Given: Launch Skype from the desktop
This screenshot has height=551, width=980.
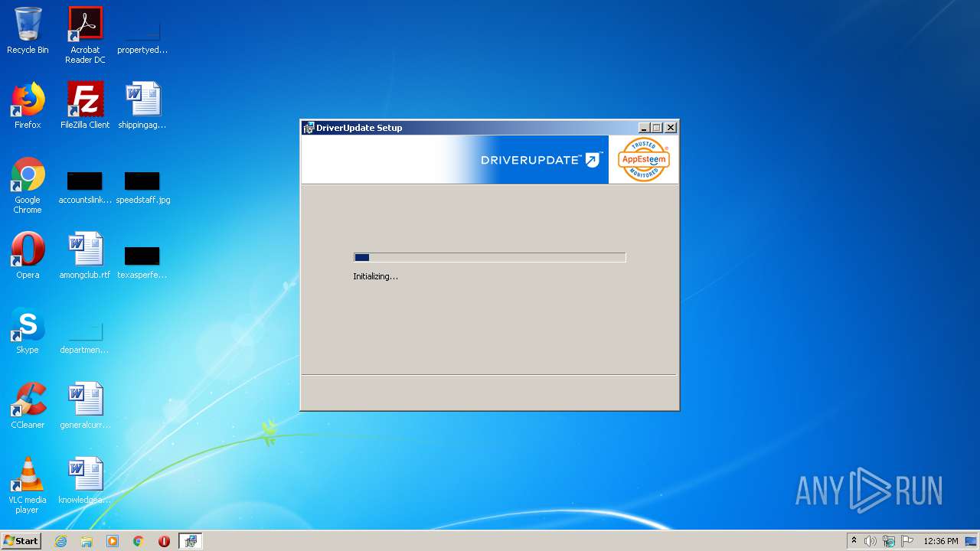Looking at the screenshot, I should coord(28,331).
